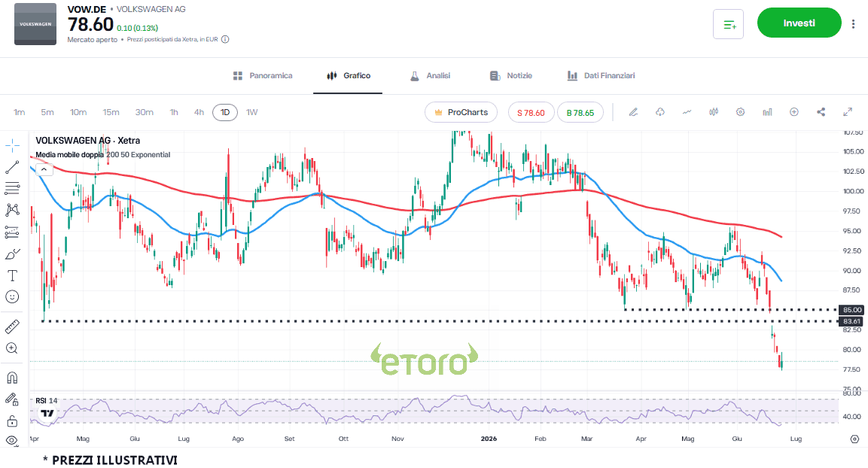Open the indicators line icon
The height and width of the screenshot is (468, 868).
687,112
